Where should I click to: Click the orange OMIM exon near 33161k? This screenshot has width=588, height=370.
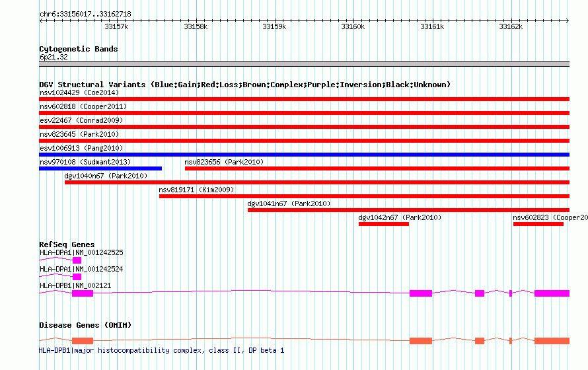coord(421,341)
